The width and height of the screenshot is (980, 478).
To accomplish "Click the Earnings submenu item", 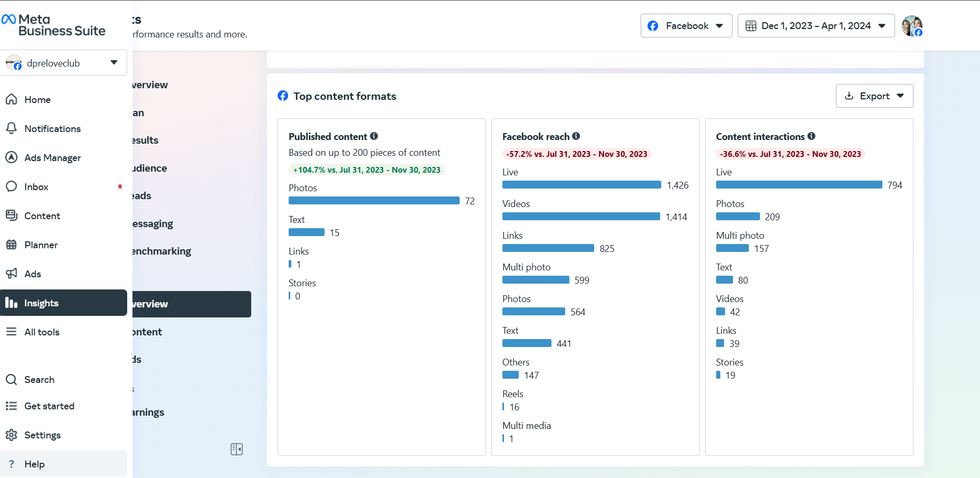I will 148,412.
